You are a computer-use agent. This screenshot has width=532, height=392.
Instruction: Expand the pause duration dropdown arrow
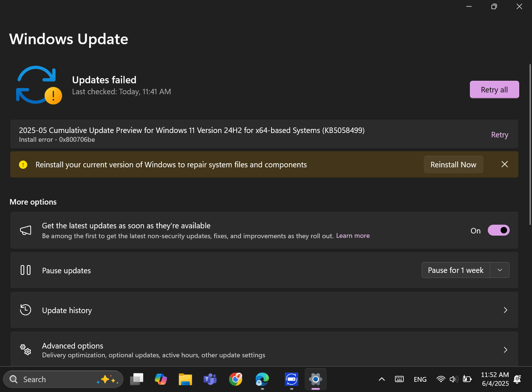[x=500, y=270]
